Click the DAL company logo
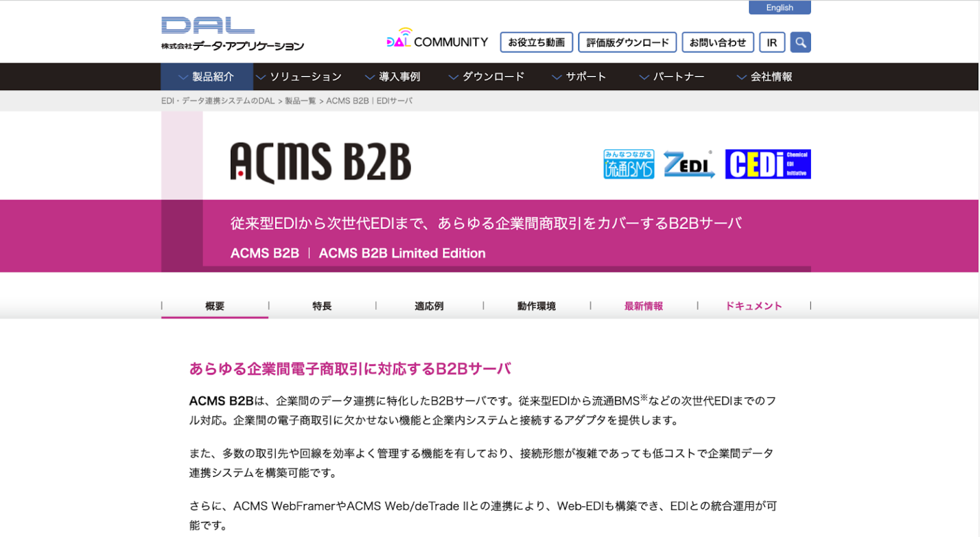The height and width of the screenshot is (537, 980). coord(232,34)
